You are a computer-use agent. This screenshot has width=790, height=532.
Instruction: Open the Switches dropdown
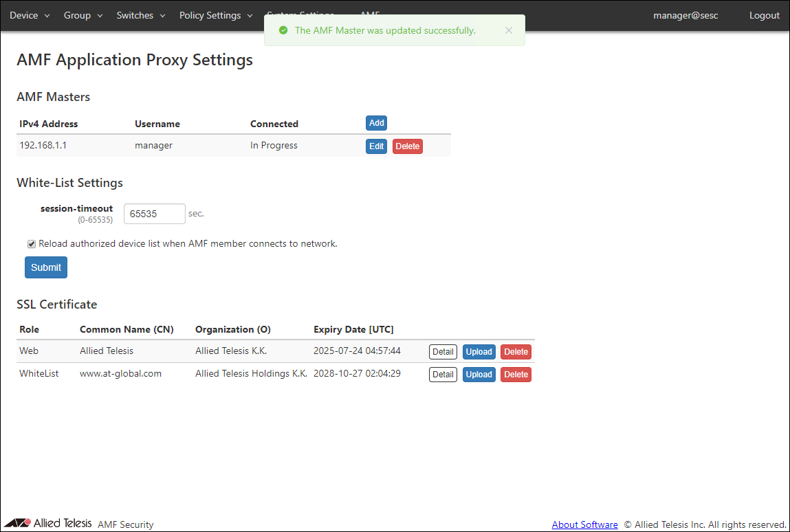pyautogui.click(x=140, y=15)
